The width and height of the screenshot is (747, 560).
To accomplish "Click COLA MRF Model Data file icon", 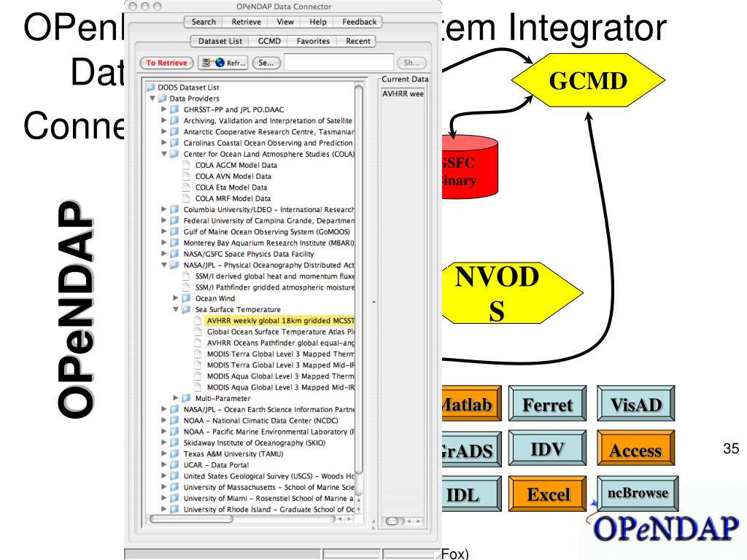I will pos(186,198).
